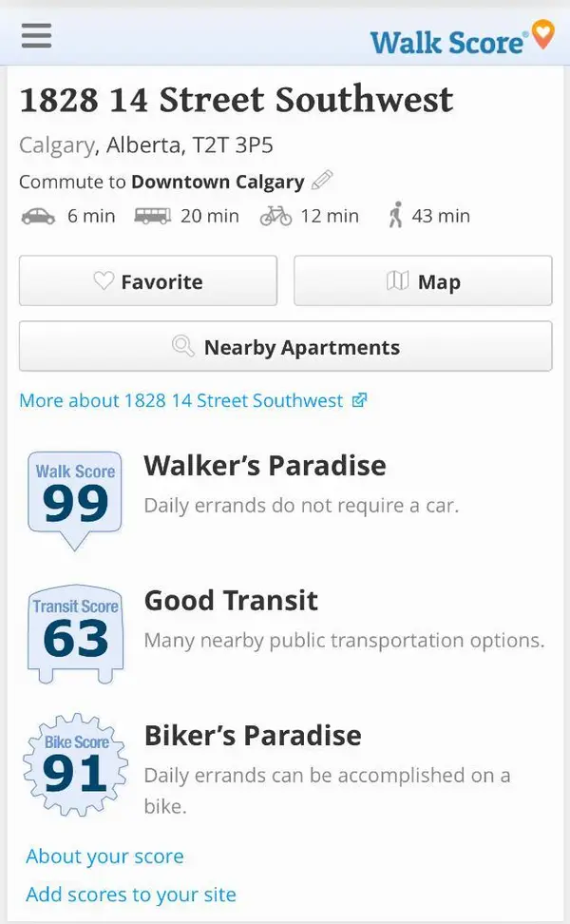Open the hamburger navigation menu
The image size is (570, 924).
tap(36, 36)
